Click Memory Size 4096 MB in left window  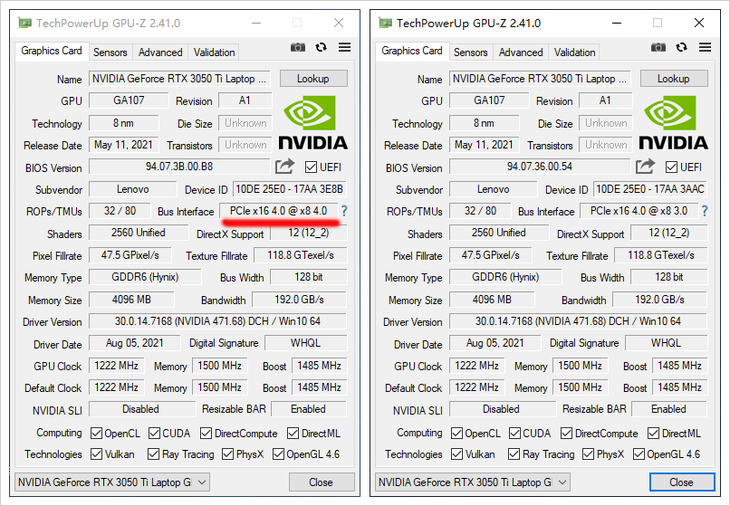click(x=132, y=299)
